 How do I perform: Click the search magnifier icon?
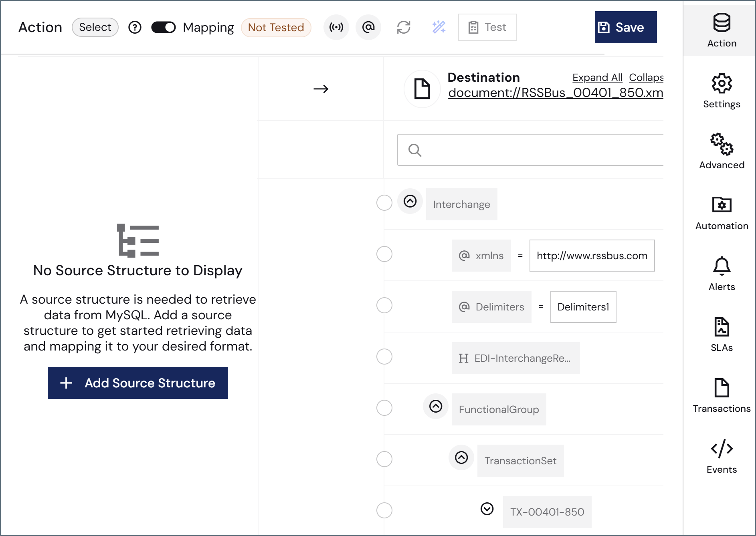[x=415, y=150]
